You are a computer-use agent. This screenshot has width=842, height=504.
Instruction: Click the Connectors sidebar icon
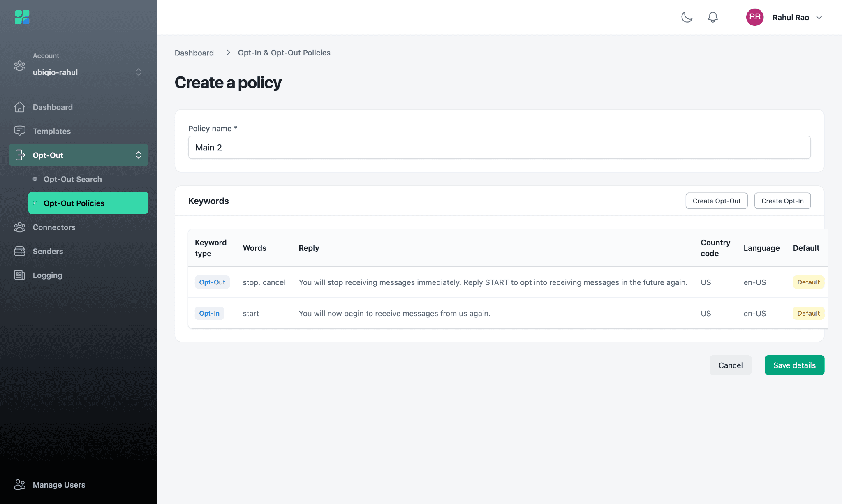[x=19, y=227]
